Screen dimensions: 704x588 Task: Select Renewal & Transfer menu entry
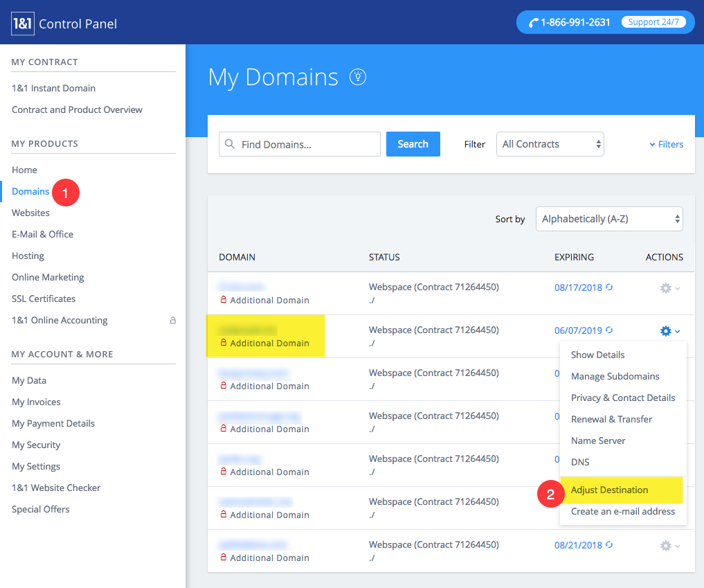pyautogui.click(x=611, y=420)
